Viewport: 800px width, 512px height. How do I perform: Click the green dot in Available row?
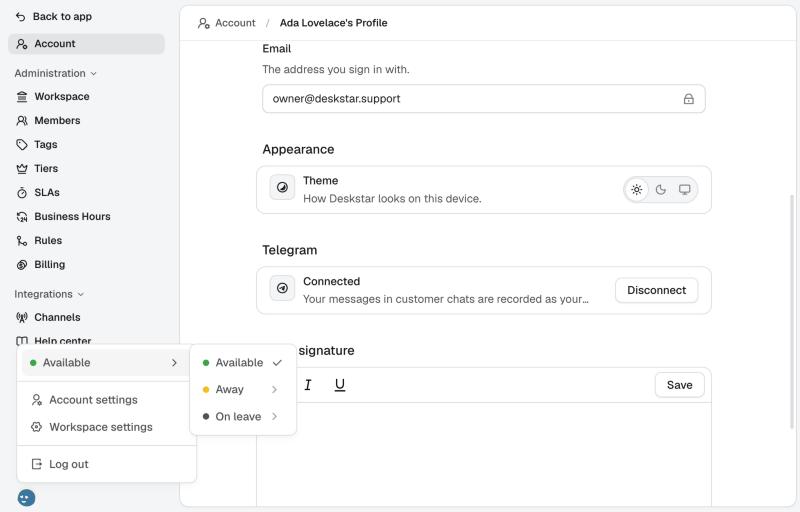point(33,363)
